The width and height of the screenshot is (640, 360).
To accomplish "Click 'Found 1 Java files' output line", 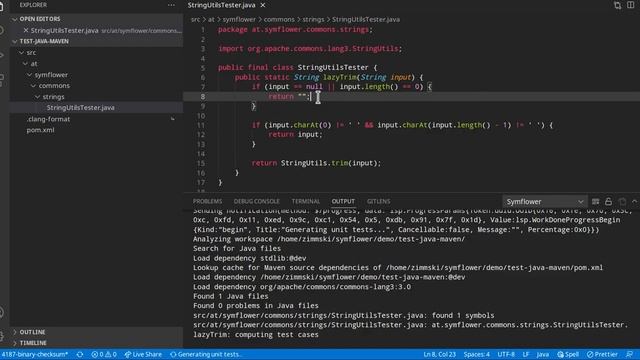I will 231,296.
